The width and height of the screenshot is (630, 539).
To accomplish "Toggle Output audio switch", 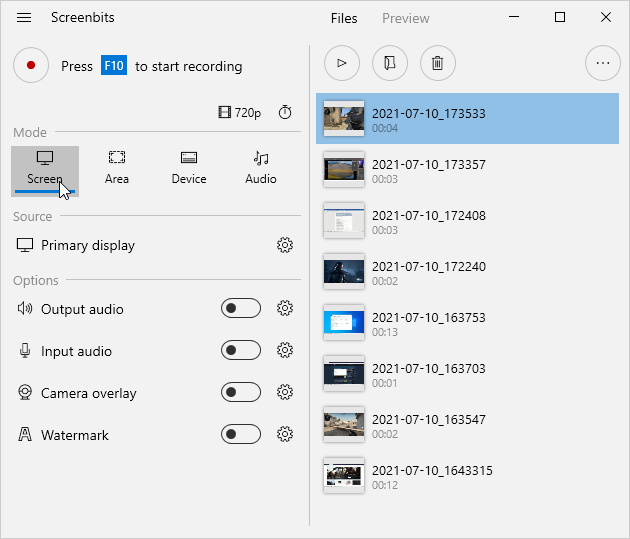I will [x=241, y=308].
